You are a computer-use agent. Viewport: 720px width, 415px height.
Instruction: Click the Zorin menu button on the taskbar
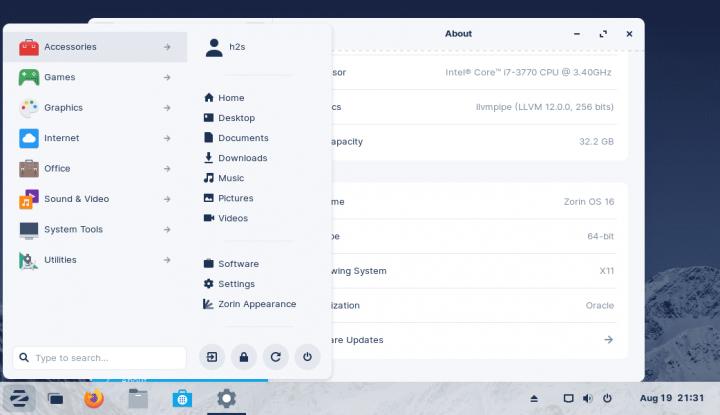(x=19, y=399)
